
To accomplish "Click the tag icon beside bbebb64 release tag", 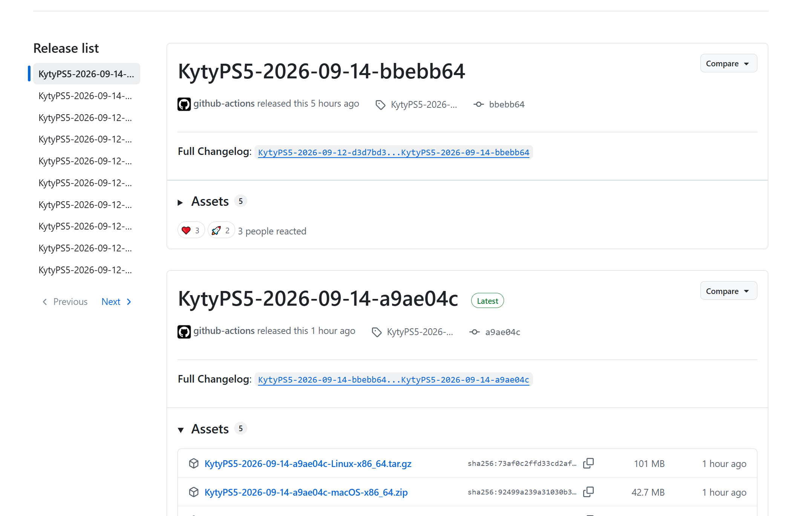I will pyautogui.click(x=380, y=105).
